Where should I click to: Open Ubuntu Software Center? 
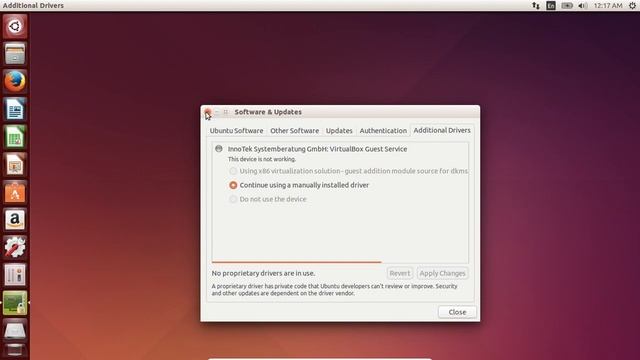[x=15, y=192]
